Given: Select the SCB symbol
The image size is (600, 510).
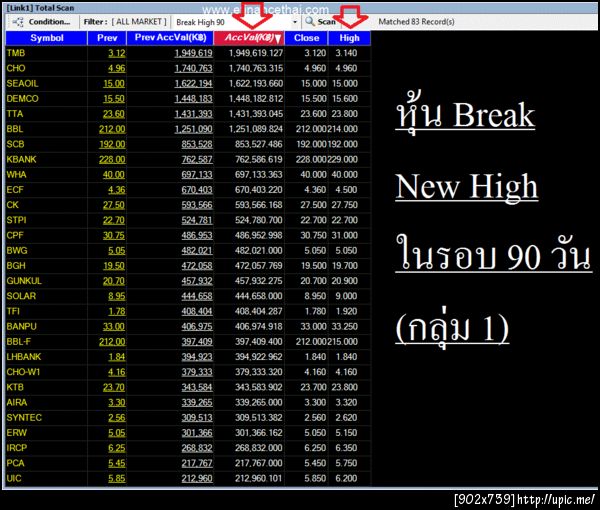Looking at the screenshot, I should pos(15,144).
